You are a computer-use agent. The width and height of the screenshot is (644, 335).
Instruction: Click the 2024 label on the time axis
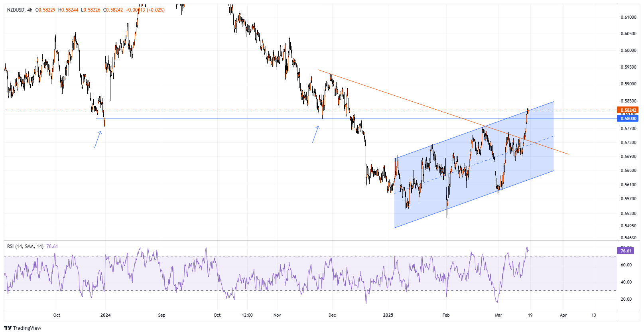pyautogui.click(x=105, y=315)
